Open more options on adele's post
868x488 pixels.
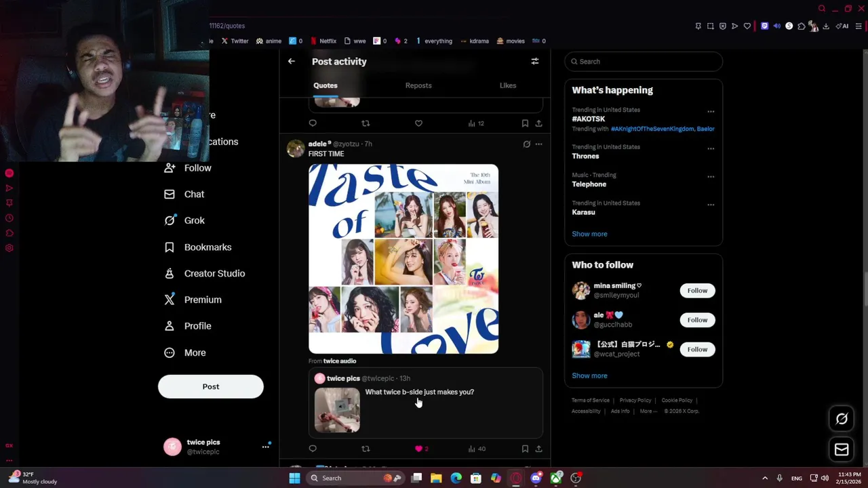click(538, 144)
